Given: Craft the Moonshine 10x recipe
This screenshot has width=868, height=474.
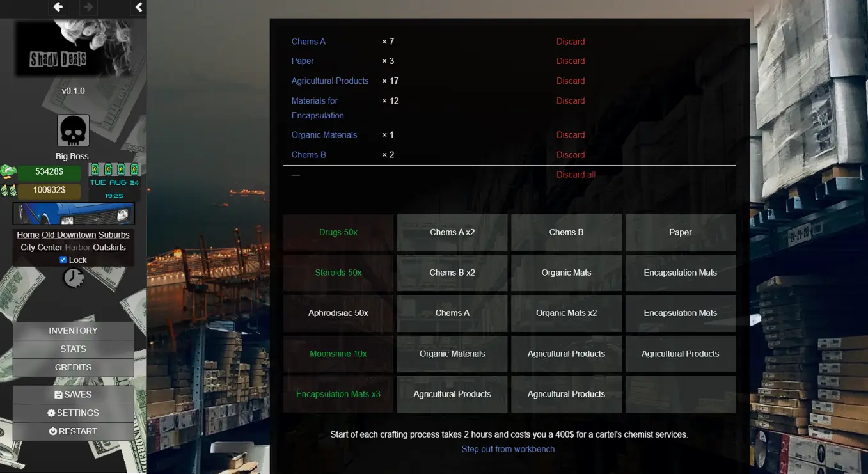Looking at the screenshot, I should [338, 354].
